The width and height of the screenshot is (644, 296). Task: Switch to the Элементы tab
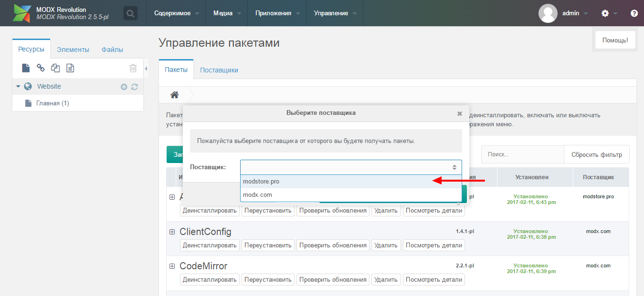pyautogui.click(x=73, y=50)
